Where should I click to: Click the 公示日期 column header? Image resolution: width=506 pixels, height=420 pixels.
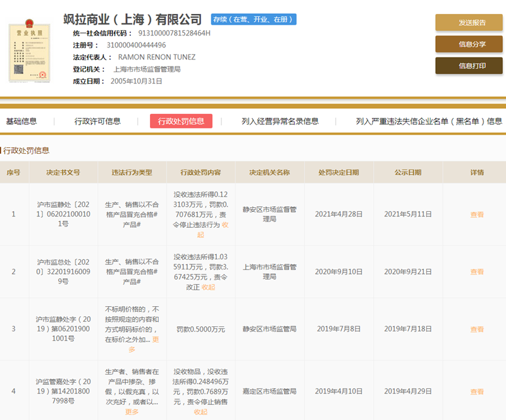point(408,173)
